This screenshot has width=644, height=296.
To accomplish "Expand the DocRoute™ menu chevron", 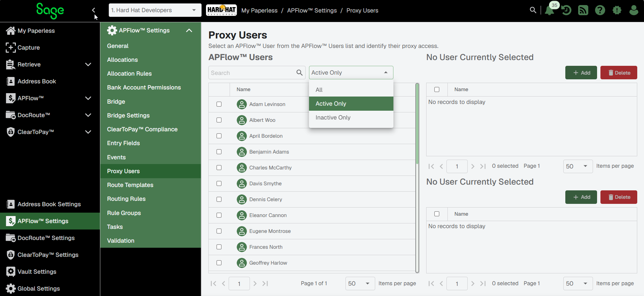I will click(88, 115).
